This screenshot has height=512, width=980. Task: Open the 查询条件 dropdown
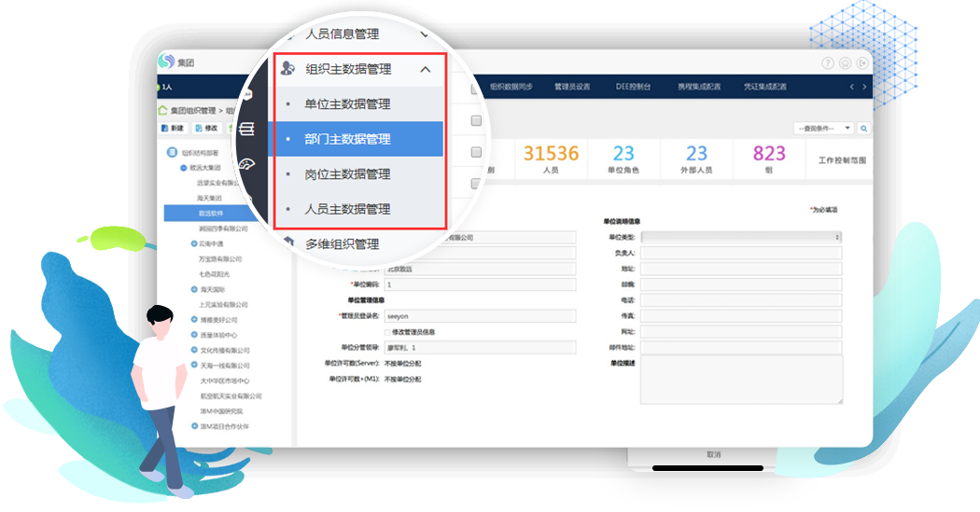(823, 129)
